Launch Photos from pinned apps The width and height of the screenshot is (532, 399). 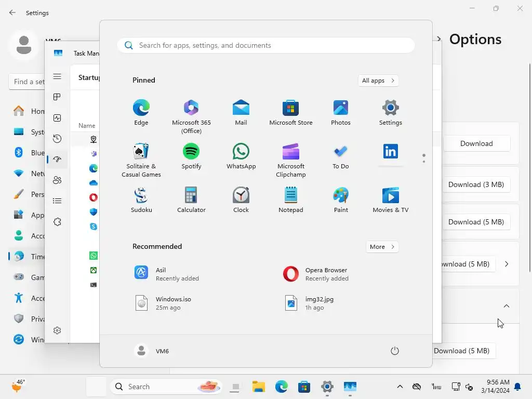coord(341,113)
